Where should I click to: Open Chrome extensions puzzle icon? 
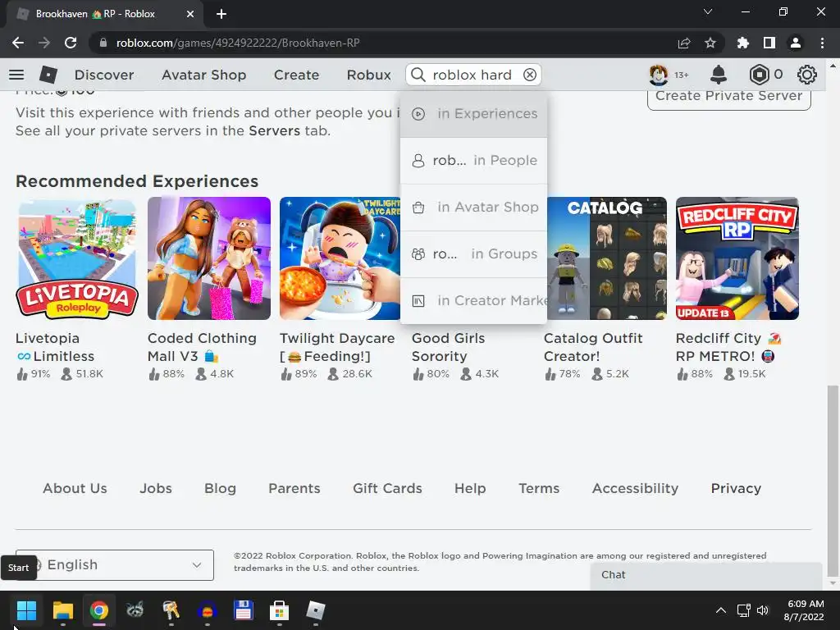point(743,43)
